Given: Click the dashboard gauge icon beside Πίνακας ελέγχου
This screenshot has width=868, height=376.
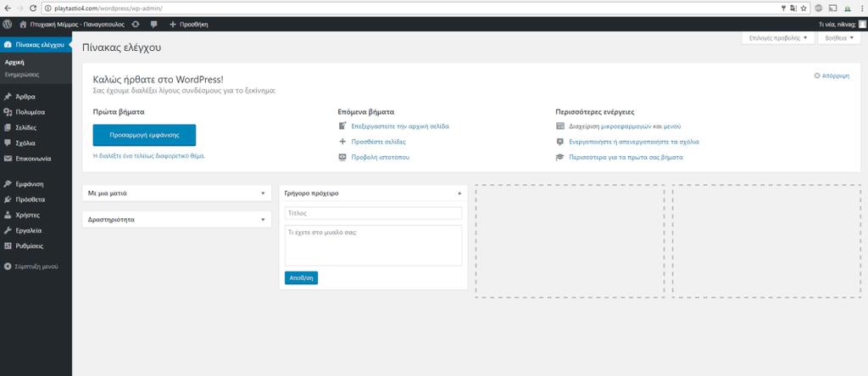Looking at the screenshot, I should (x=8, y=45).
